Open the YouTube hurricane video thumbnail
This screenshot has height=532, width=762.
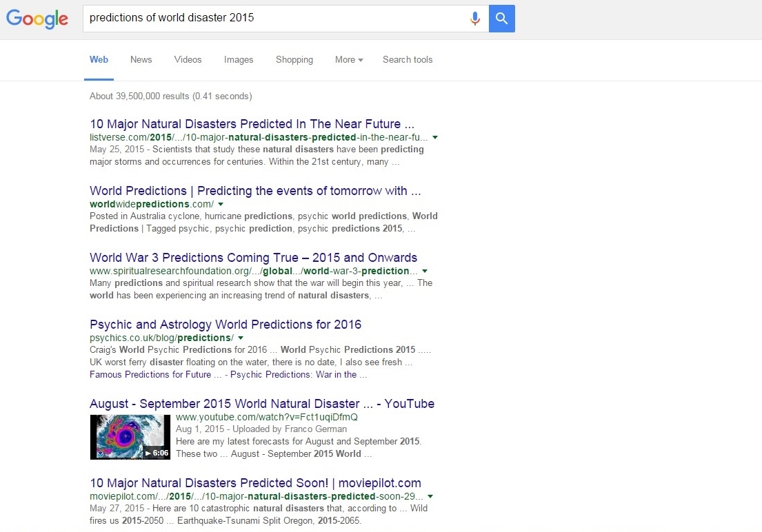(x=130, y=437)
